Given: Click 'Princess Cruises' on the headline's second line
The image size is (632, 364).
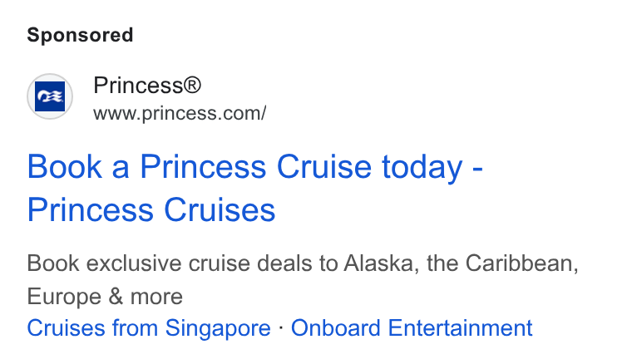Looking at the screenshot, I should click(151, 209).
